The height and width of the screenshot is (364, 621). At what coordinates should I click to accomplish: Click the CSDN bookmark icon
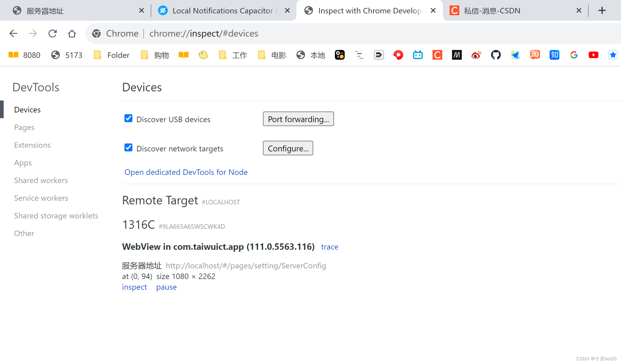[x=438, y=55]
